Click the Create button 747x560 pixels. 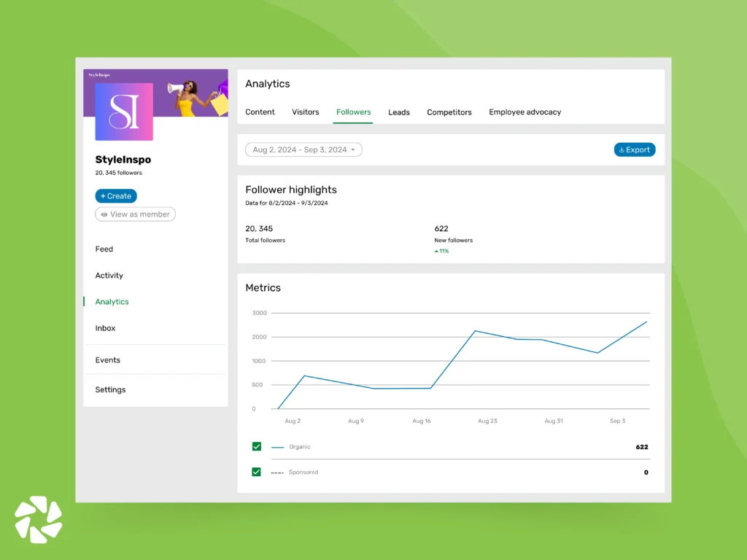(x=115, y=195)
